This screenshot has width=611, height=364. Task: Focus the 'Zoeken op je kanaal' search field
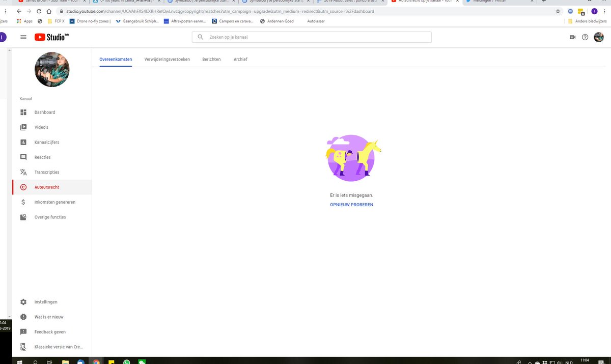(x=312, y=37)
